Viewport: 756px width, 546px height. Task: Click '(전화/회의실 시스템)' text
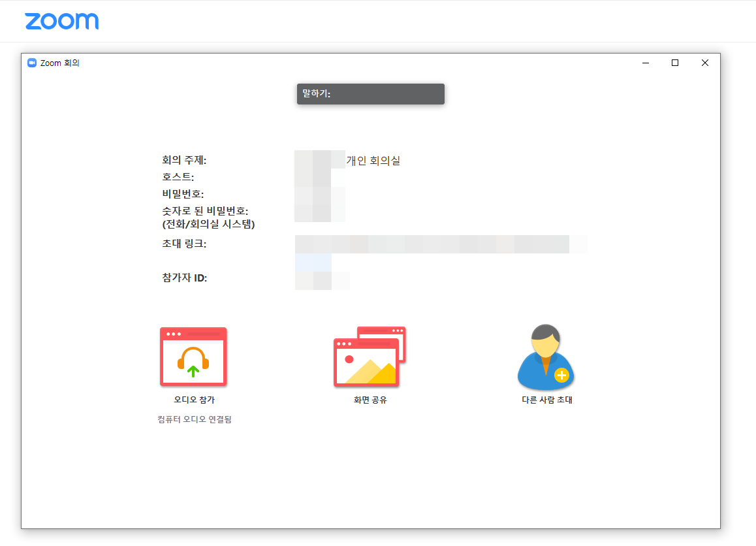pos(208,224)
